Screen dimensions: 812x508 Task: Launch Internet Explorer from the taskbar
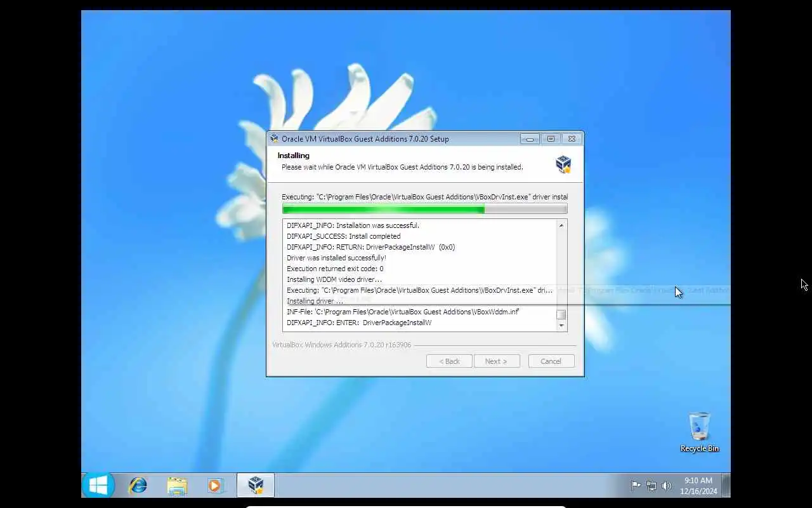138,486
